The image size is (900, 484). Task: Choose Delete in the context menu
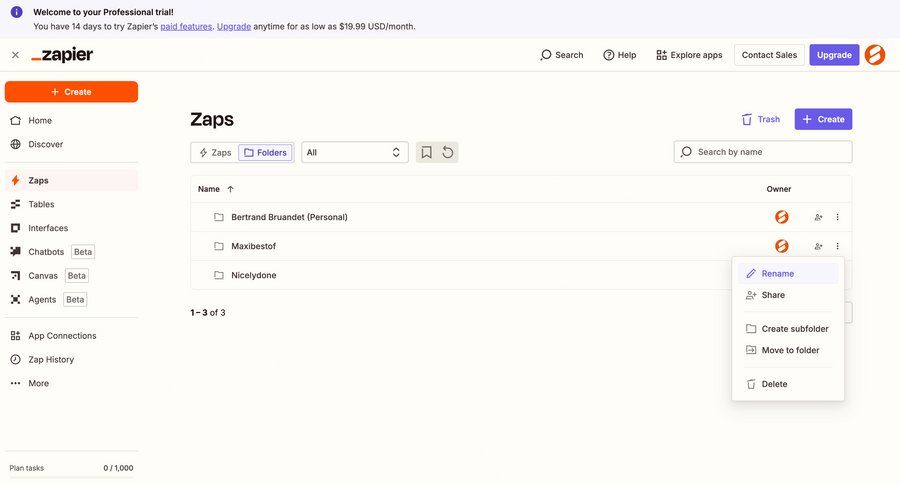point(788,384)
